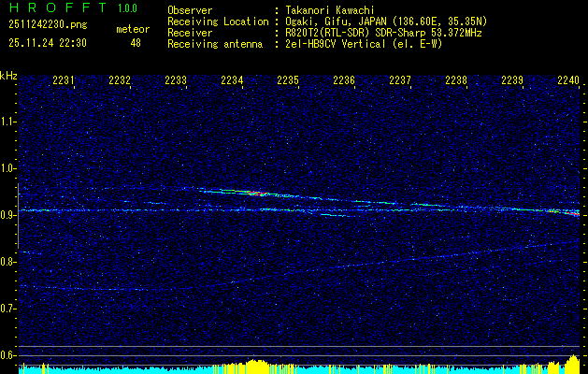Screen dimensions: 588x374
Task: Click the 2240 time axis marker
Action: pyautogui.click(x=567, y=81)
